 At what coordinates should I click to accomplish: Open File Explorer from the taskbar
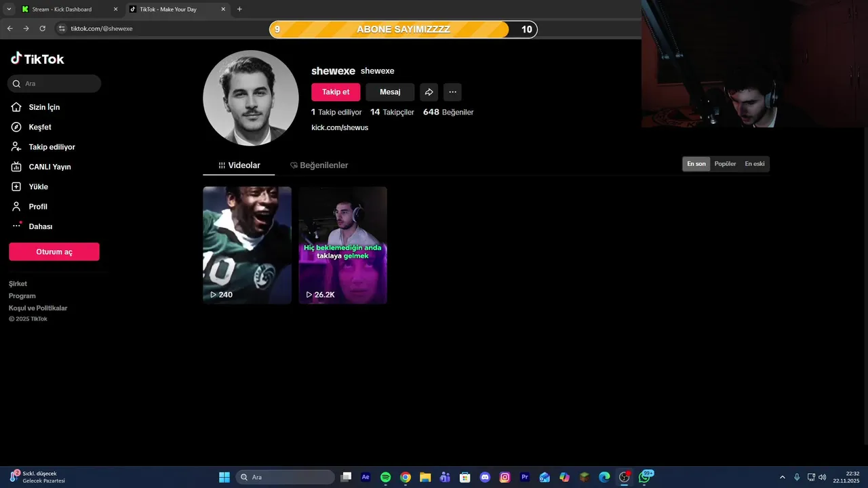click(x=425, y=477)
